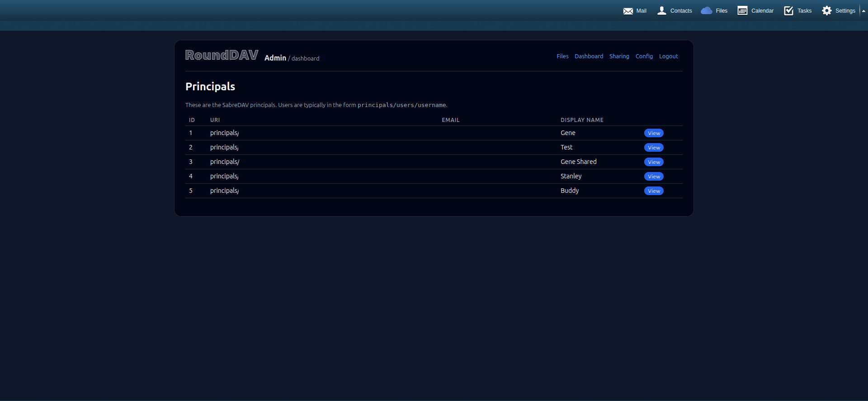The width and height of the screenshot is (868, 401).
Task: Open the Config admin page
Action: coord(644,56)
